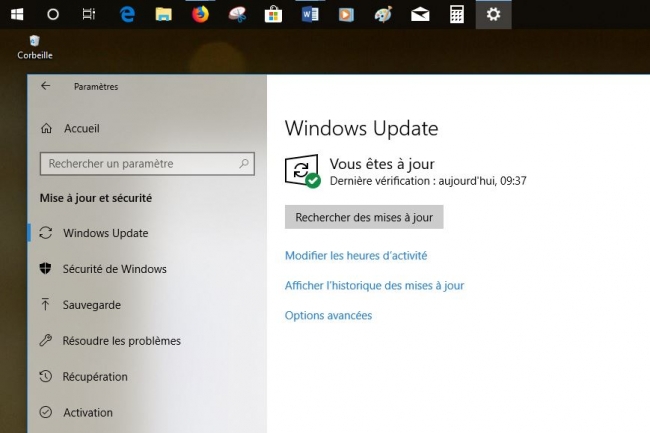The width and height of the screenshot is (650, 433).
Task: Open Task View in the taskbar
Action: point(89,15)
